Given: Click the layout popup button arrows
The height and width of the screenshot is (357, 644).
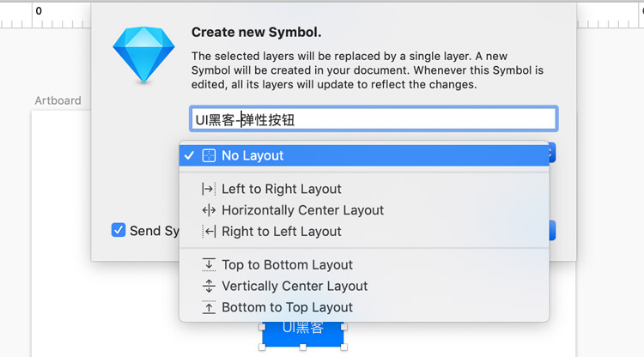Looking at the screenshot, I should [x=552, y=154].
